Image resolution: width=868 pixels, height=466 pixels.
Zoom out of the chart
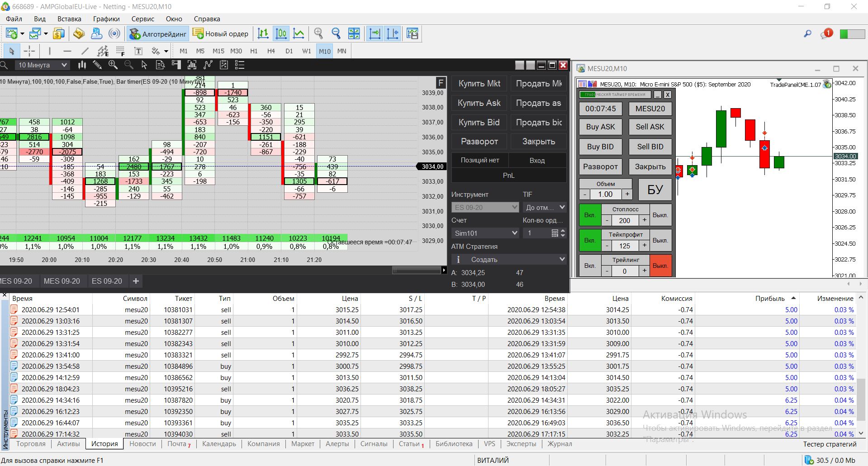click(336, 33)
